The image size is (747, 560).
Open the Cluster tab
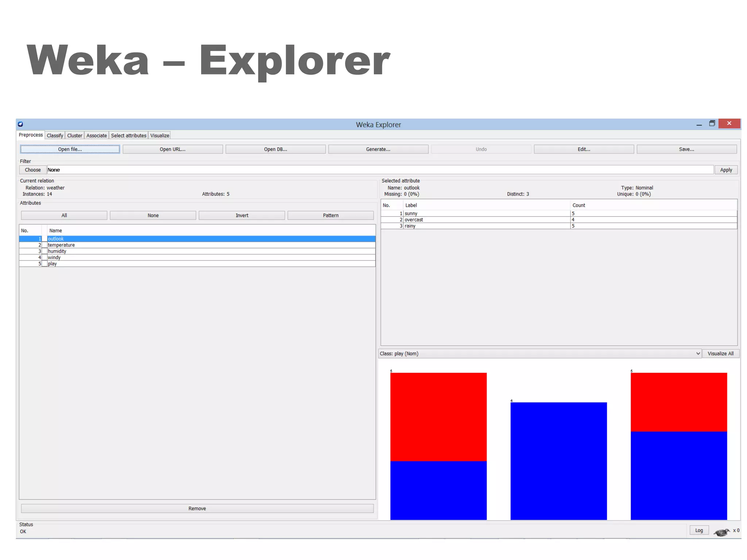click(75, 135)
